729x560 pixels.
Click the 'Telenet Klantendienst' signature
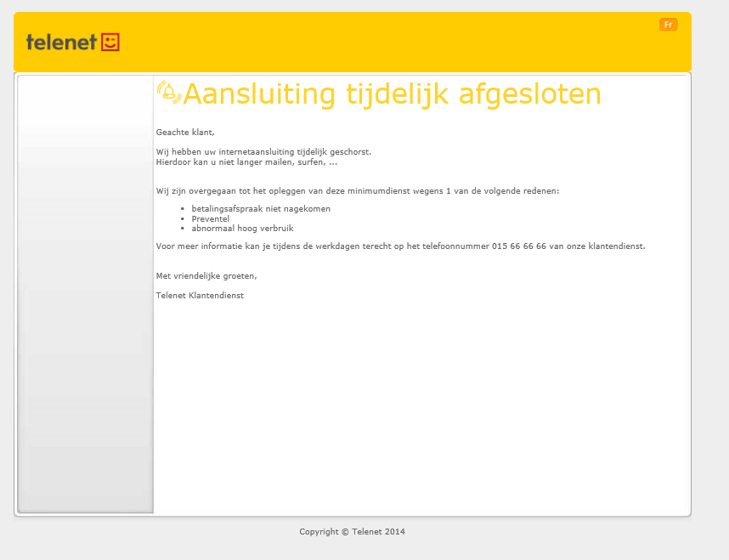coord(200,296)
